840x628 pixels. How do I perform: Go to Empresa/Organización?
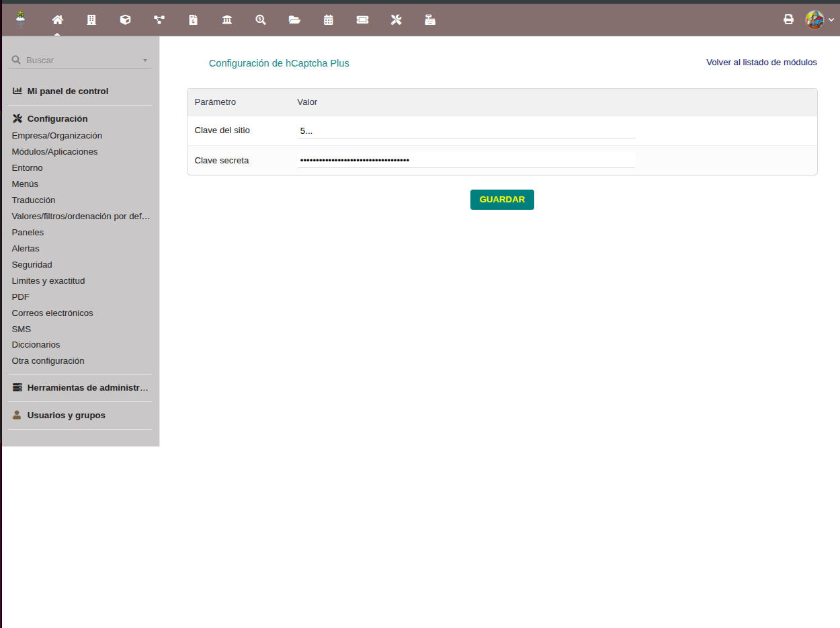pos(57,135)
